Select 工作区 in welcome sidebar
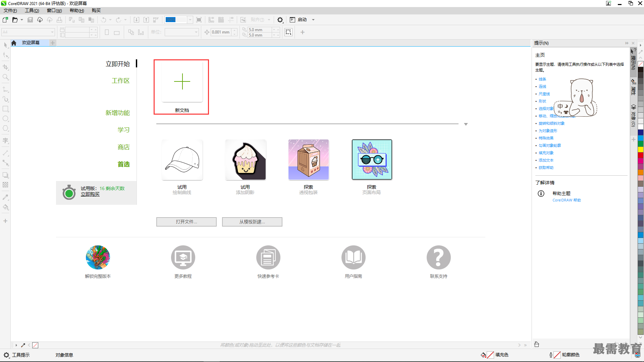This screenshot has width=644, height=362. point(120,81)
